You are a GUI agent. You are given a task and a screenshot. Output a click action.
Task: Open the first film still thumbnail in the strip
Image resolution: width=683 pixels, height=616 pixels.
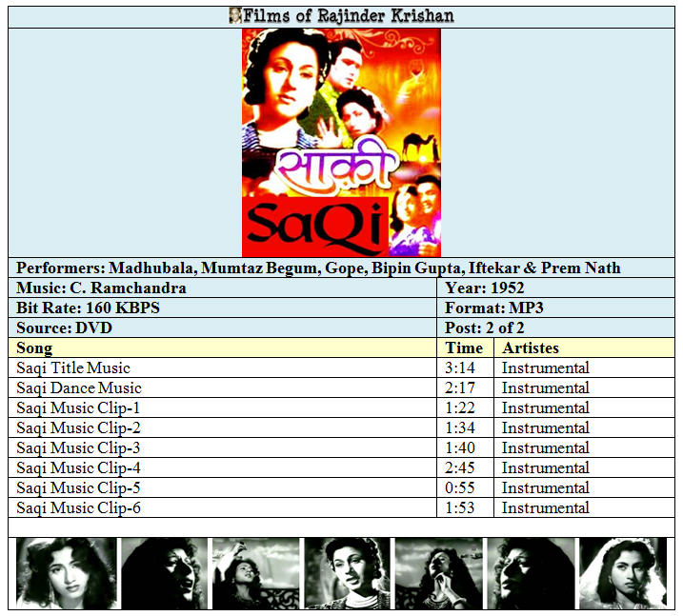67,573
